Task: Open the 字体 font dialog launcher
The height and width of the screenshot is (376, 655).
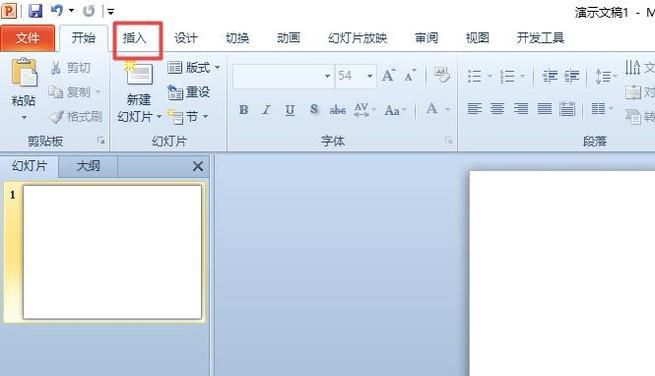Action: click(449, 141)
